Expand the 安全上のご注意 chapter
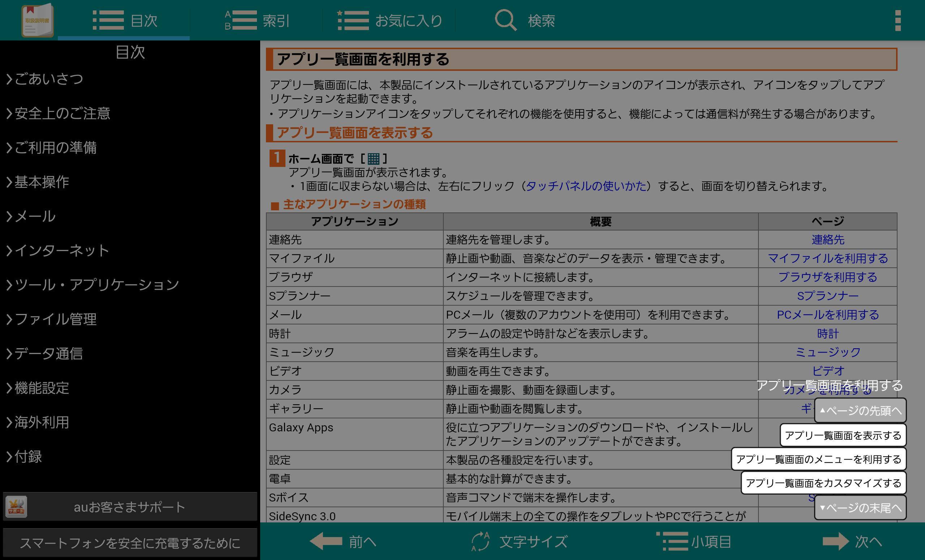 pos(130,113)
